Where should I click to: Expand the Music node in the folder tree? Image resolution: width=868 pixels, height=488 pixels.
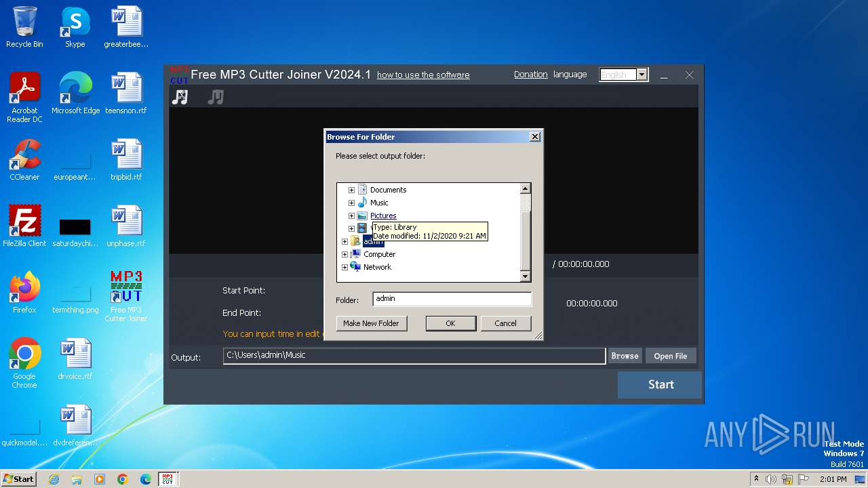pyautogui.click(x=351, y=203)
